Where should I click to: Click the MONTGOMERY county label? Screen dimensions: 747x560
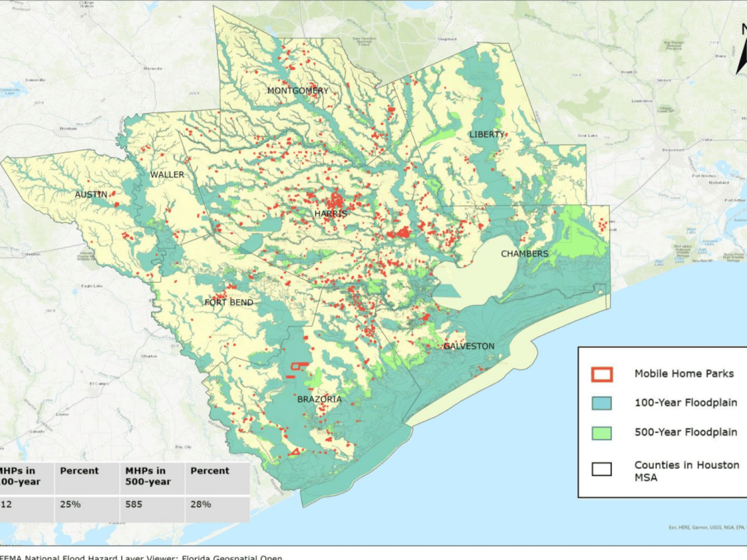point(298,90)
